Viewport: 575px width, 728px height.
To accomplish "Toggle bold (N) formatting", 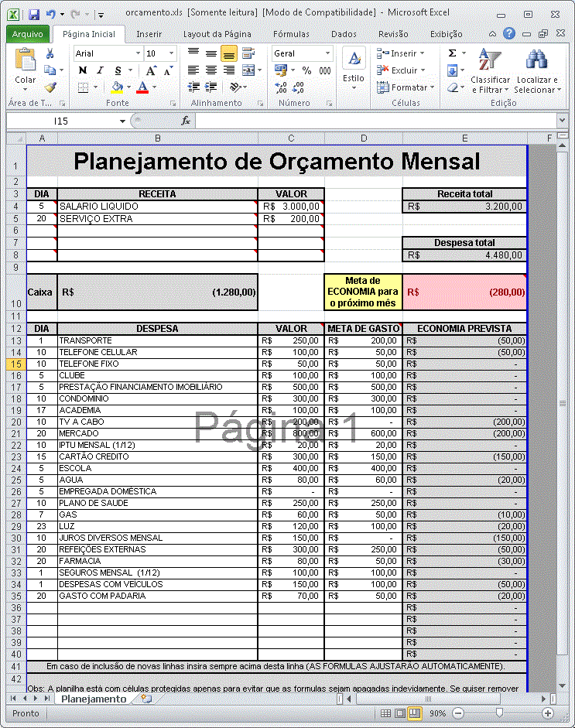I will coord(83,70).
